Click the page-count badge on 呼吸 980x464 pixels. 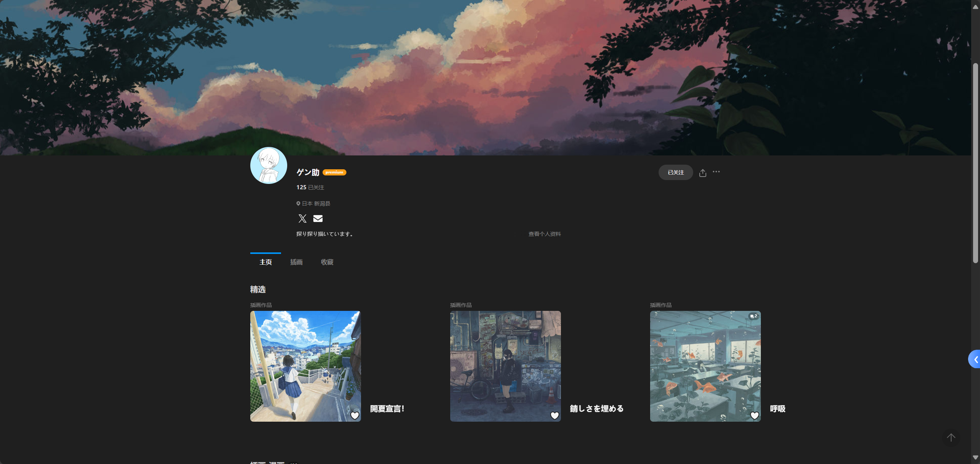[754, 316]
